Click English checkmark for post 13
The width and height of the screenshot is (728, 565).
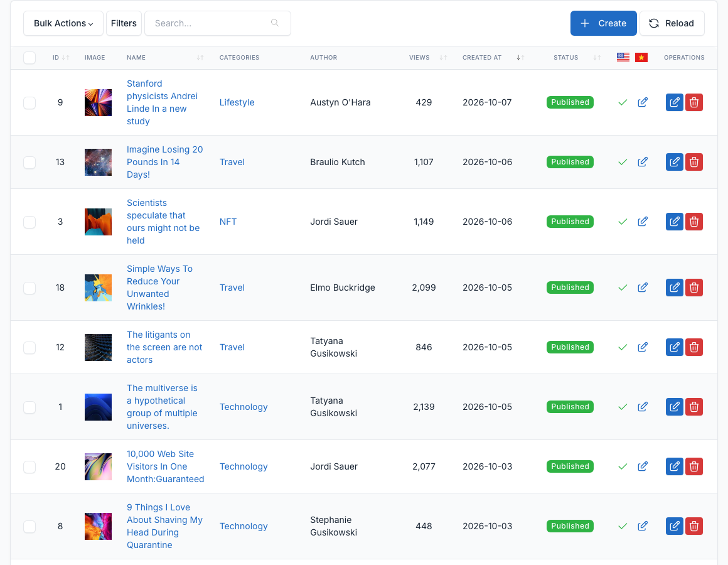pyautogui.click(x=623, y=162)
